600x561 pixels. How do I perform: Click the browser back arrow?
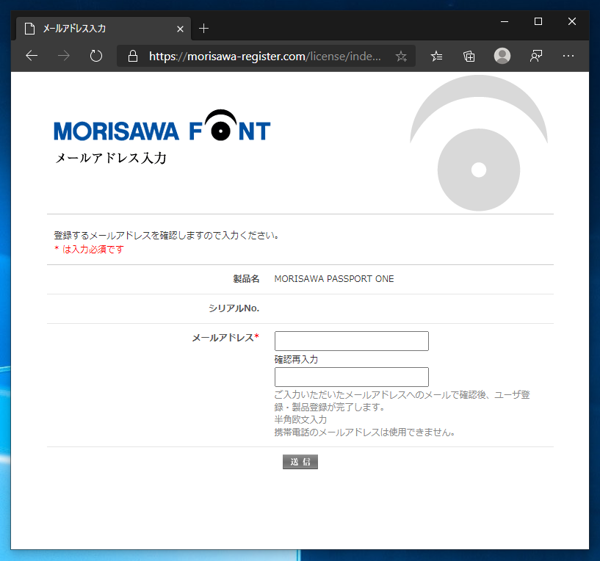click(x=31, y=56)
